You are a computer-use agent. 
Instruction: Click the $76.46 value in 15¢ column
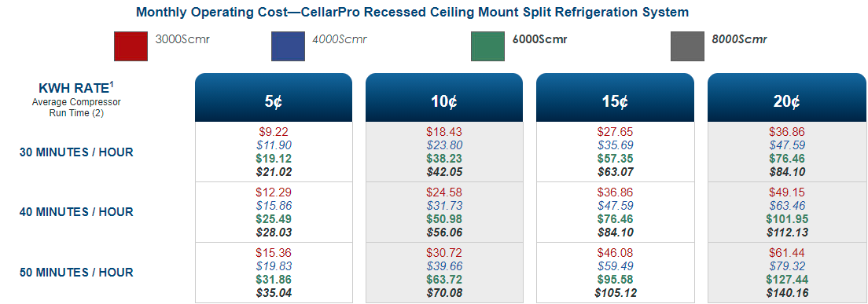pos(616,219)
